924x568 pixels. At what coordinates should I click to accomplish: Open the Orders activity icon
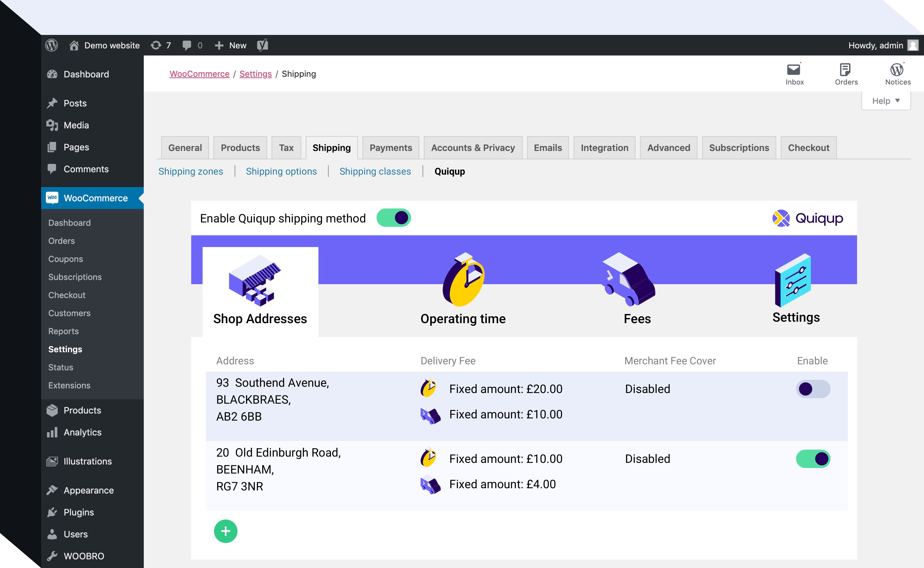pyautogui.click(x=846, y=74)
